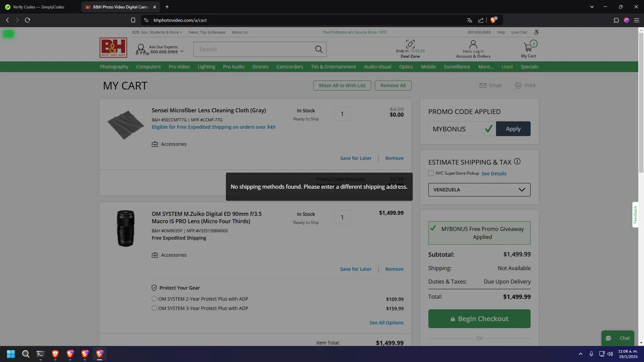Viewport: 644px width, 362px height.
Task: Click the translate page icon
Action: click(x=469, y=20)
